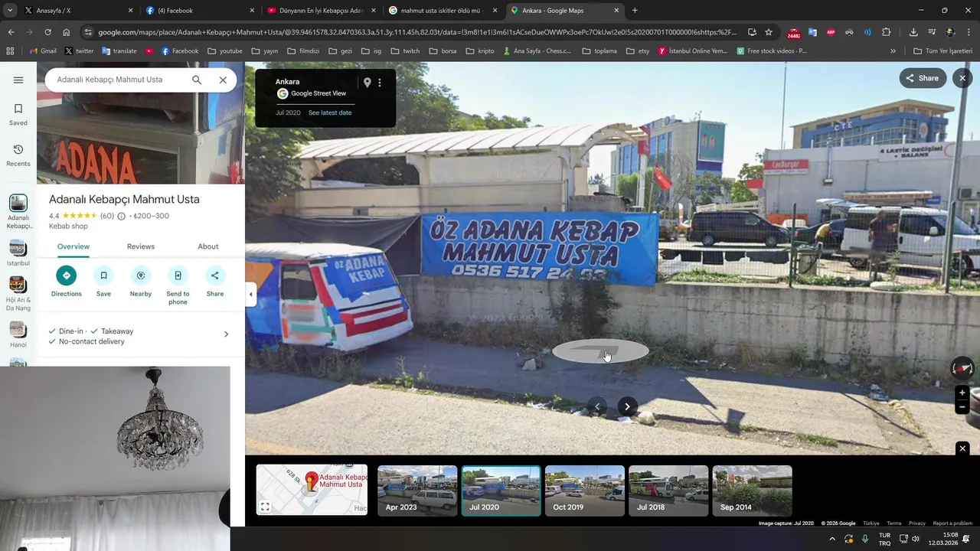Bookmark this page with the star icon

(769, 32)
